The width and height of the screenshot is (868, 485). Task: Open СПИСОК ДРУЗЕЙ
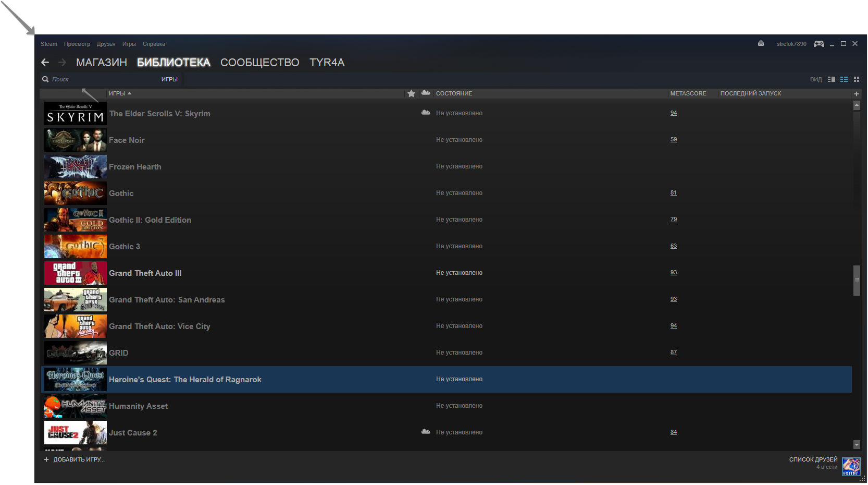pyautogui.click(x=813, y=459)
